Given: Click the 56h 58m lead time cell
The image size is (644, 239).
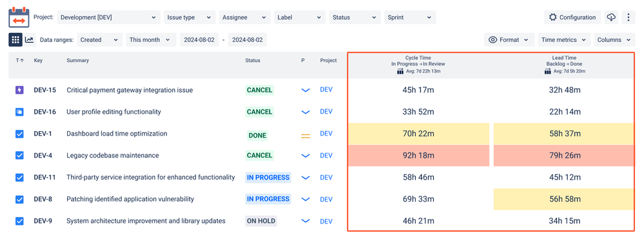Looking at the screenshot, I should click(564, 199).
